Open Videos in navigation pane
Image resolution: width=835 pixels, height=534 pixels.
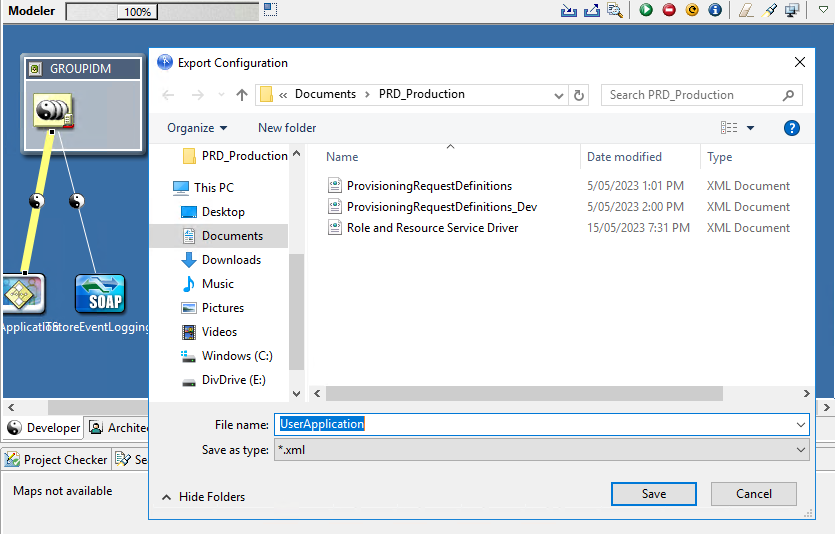coord(209,332)
